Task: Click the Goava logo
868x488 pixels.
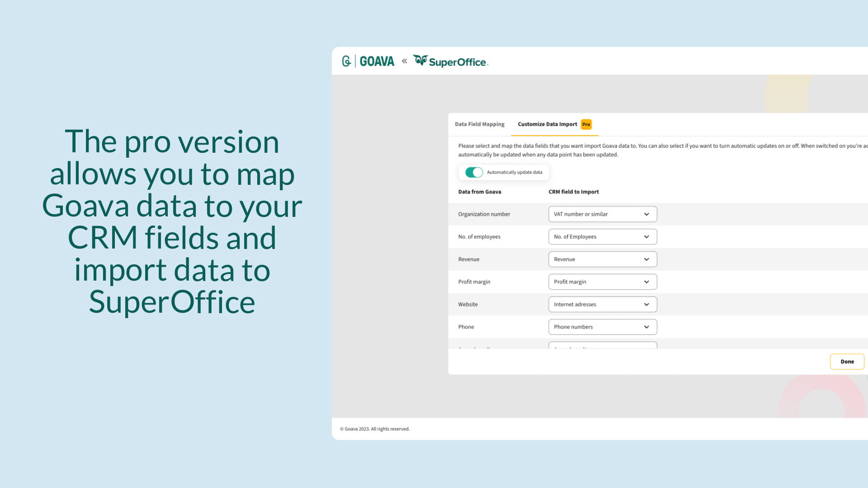Action: pyautogui.click(x=368, y=61)
